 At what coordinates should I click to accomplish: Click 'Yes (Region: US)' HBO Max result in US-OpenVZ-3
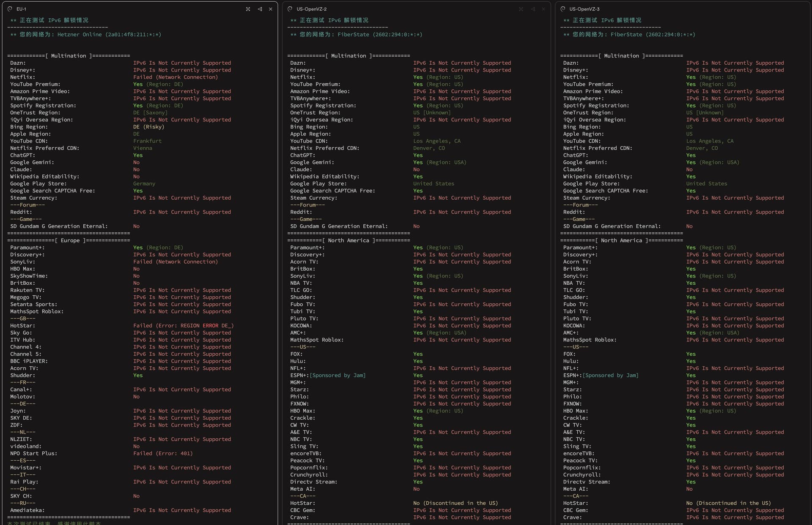pos(711,411)
